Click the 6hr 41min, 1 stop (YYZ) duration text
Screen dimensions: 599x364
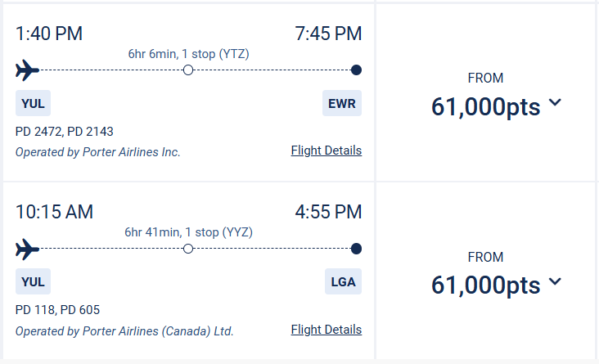tap(188, 232)
